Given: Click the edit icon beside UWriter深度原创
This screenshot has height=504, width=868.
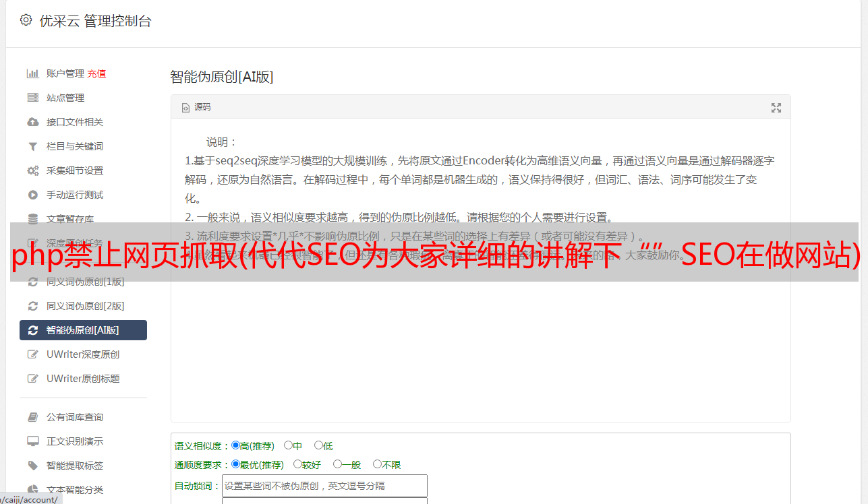Looking at the screenshot, I should coord(32,354).
